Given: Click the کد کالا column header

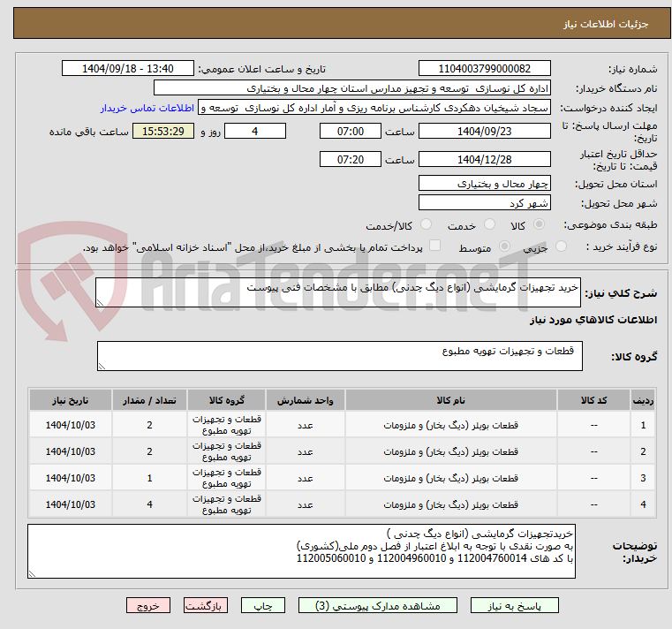Looking at the screenshot, I should (x=593, y=400).
